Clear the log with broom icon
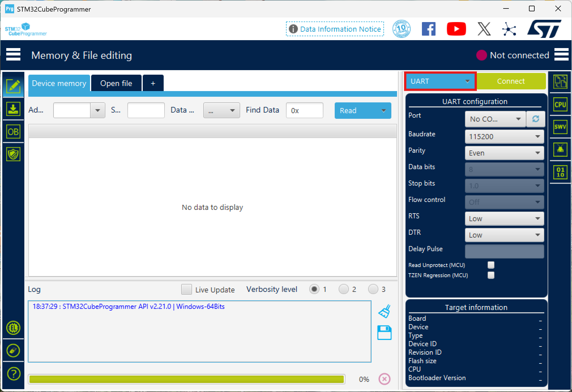Screen dimensions: 572x392 pos(384,311)
